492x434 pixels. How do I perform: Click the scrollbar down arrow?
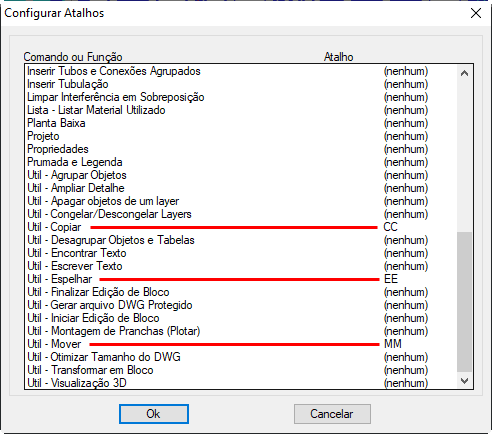pyautogui.click(x=464, y=380)
